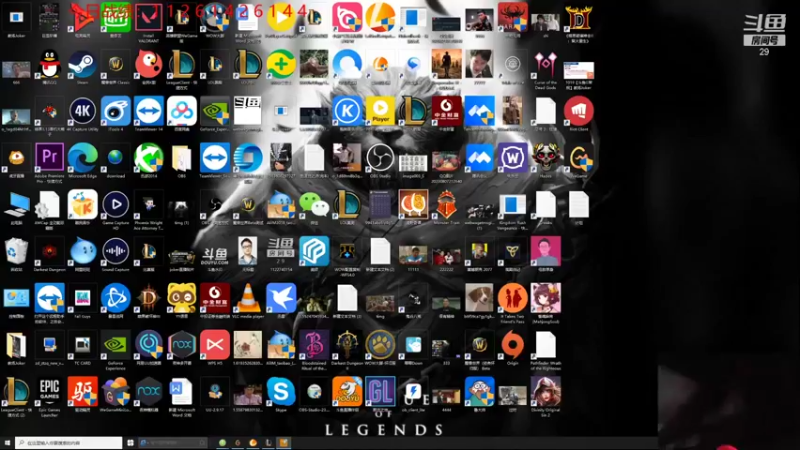Select the WPS H5 shortcut

(x=215, y=345)
